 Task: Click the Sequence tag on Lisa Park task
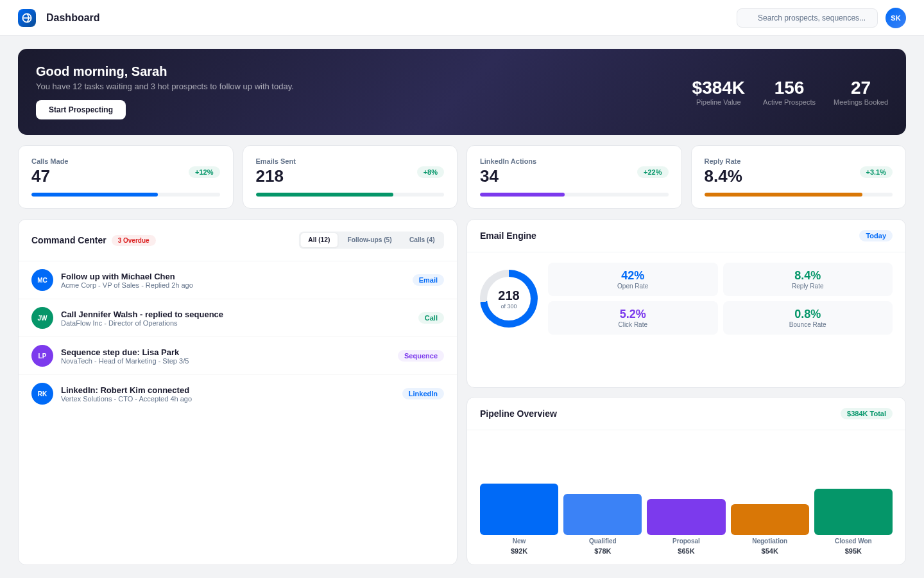[421, 356]
